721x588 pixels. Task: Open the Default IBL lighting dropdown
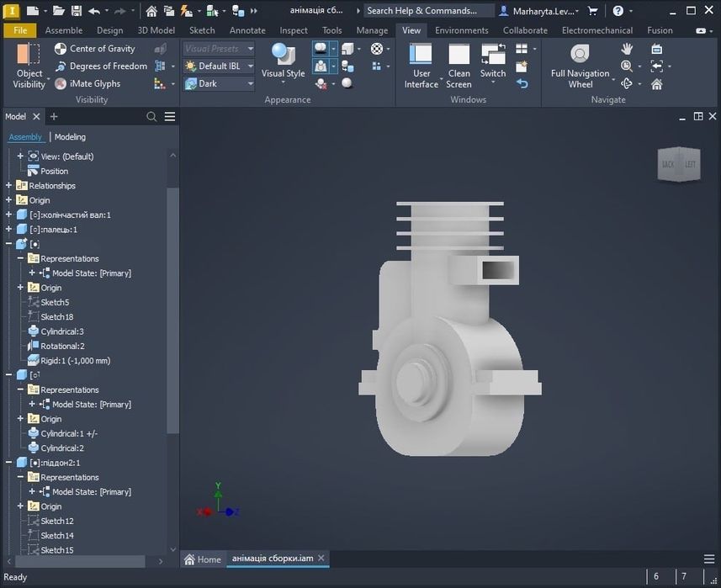click(219, 66)
